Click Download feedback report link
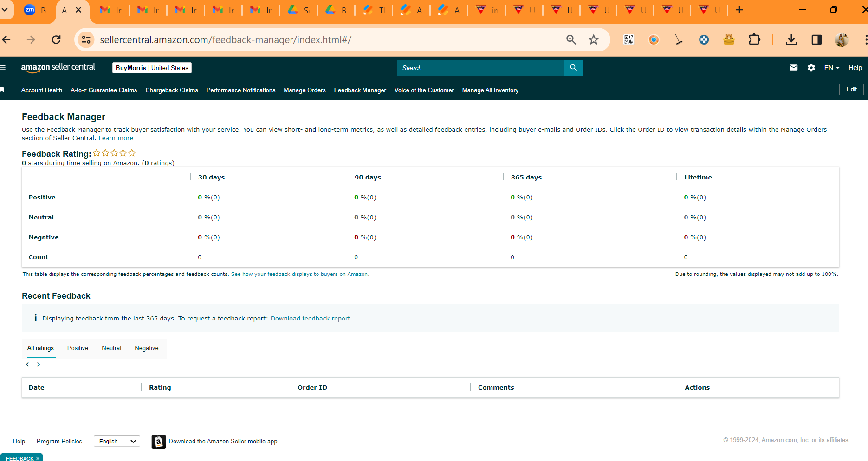The image size is (868, 461). (x=311, y=319)
